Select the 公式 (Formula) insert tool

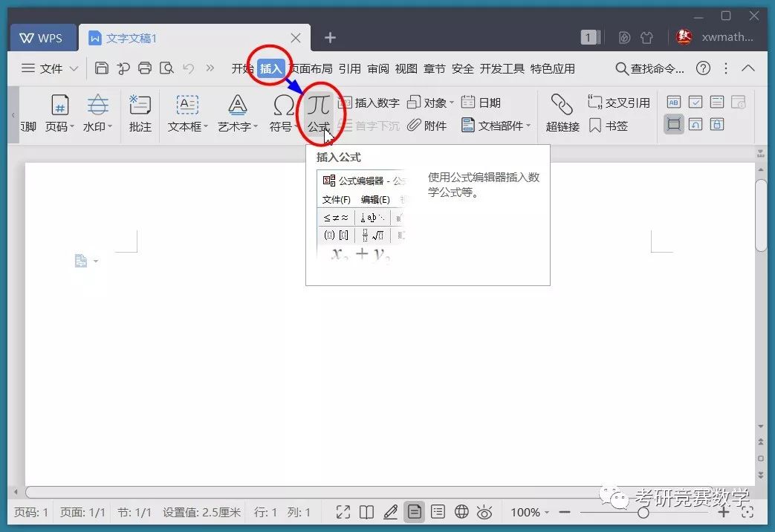320,111
